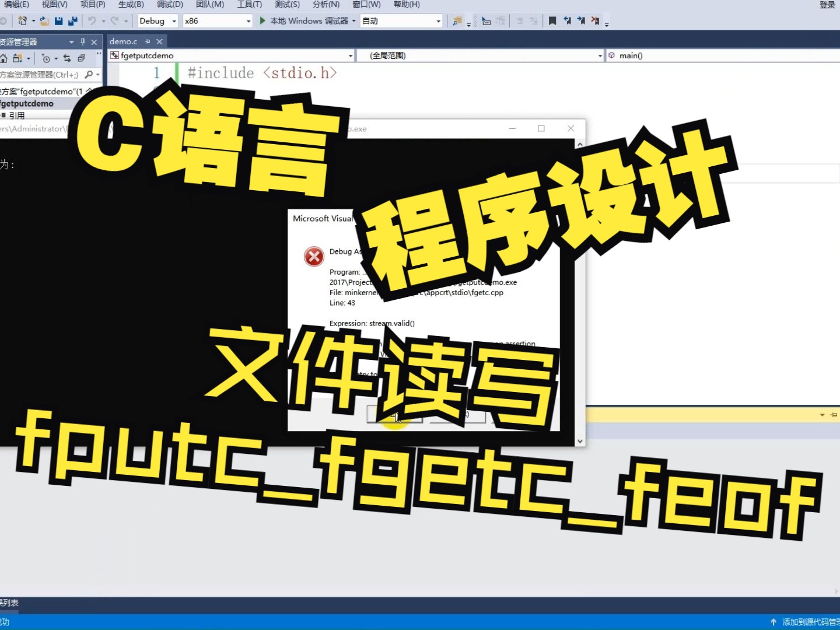Viewport: 840px width, 630px height.
Task: Open the 项目(P) menu
Action: [93, 4]
